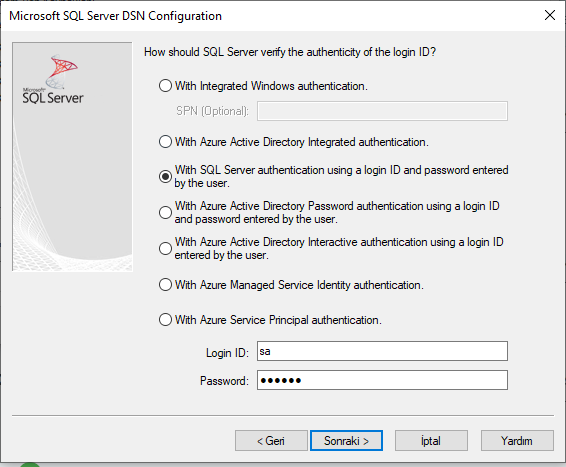Click the SPN (Optional) text field
Viewport: 566px width, 467px height.
coord(382,111)
